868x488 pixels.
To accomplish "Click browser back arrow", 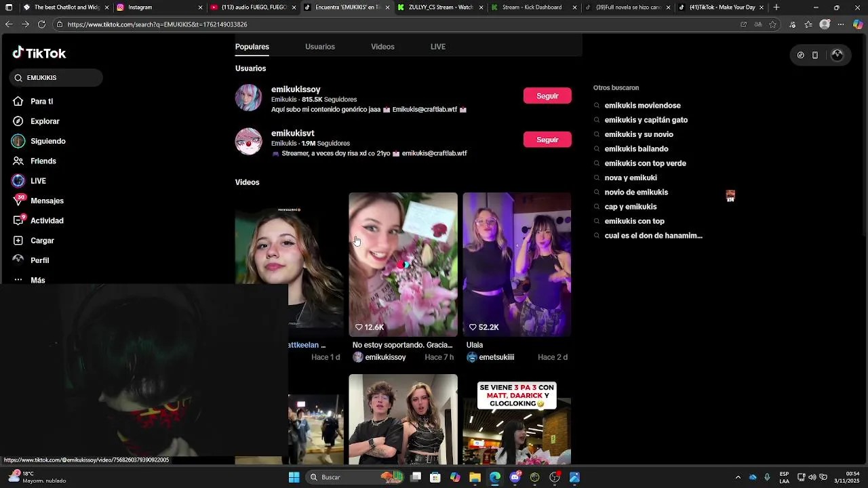I will click(x=9, y=24).
